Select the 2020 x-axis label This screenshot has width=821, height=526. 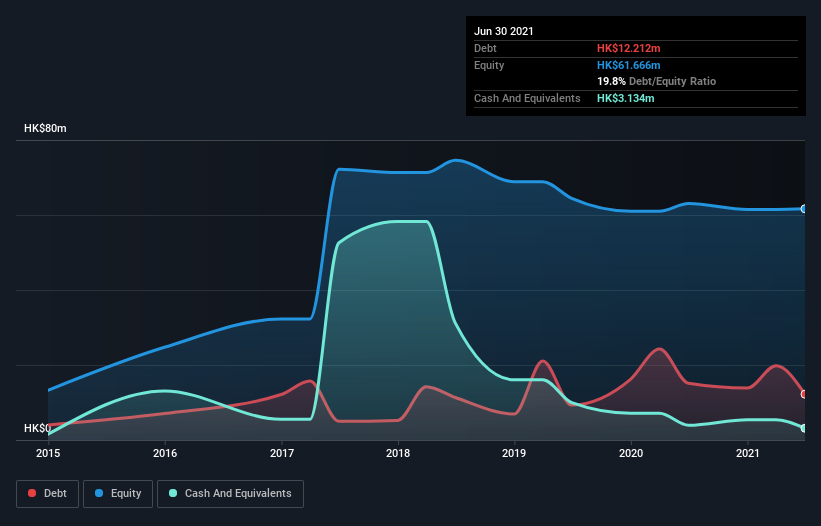631,453
